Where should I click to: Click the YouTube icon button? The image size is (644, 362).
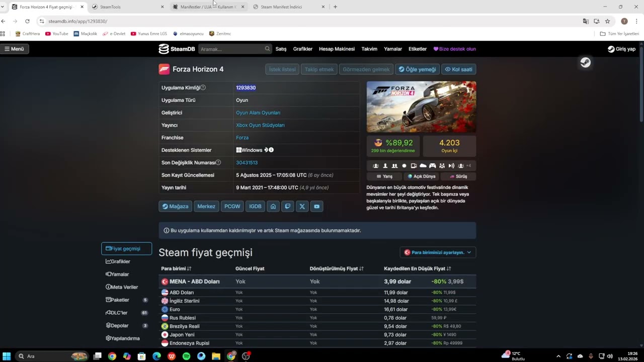(x=316, y=206)
